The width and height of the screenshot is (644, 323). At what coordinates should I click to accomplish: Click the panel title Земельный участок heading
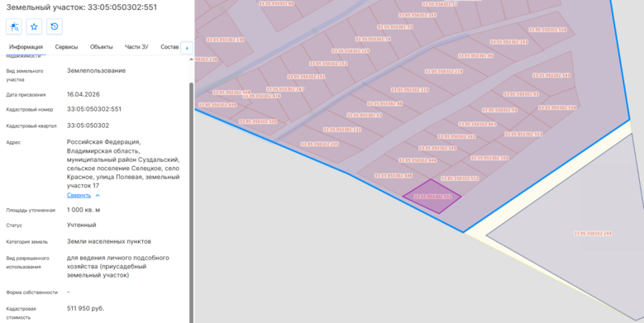81,7
